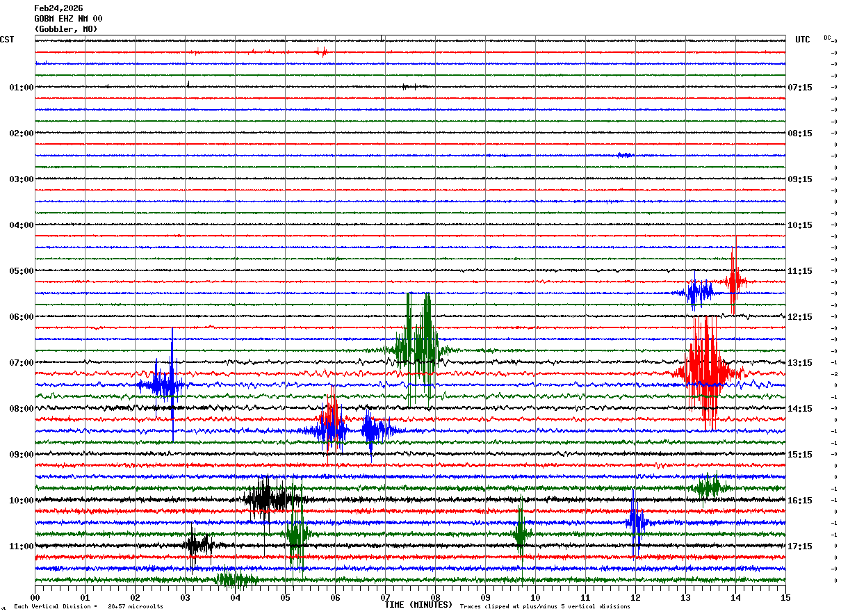Click the 10:15 UTC time label
The width and height of the screenshot is (841, 616).
click(x=800, y=225)
